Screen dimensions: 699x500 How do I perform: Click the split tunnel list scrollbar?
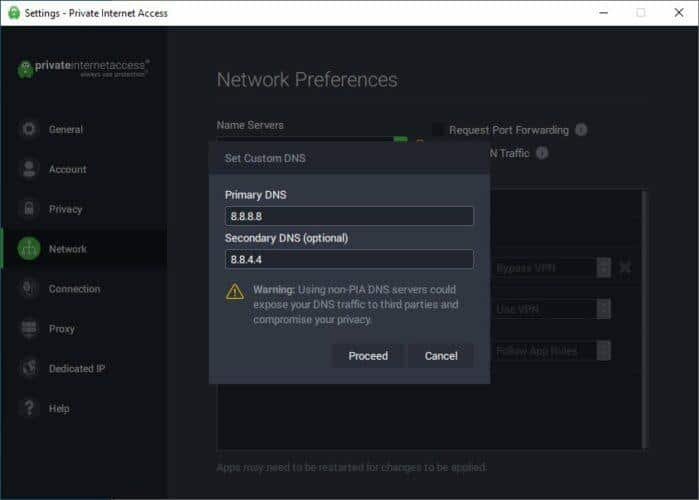[644, 320]
